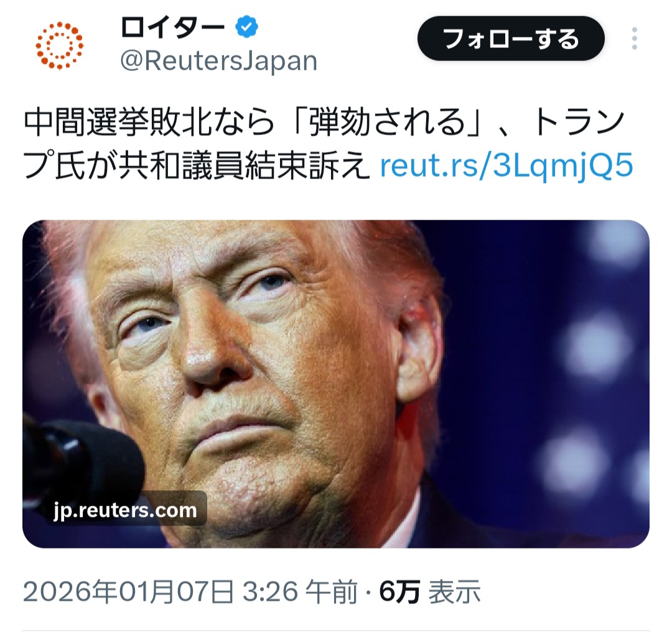672x635 pixels.
Task: Click the フォローする follow button
Action: pos(511,39)
